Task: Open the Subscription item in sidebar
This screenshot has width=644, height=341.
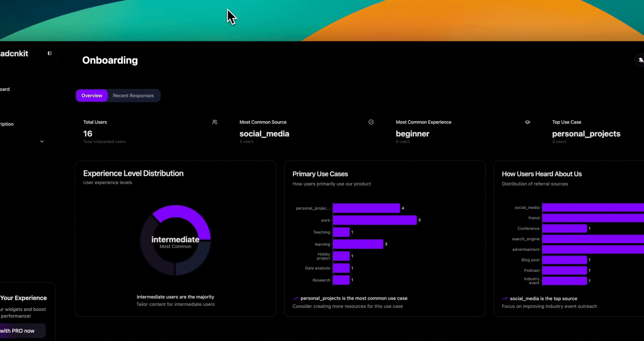Action: [7, 124]
